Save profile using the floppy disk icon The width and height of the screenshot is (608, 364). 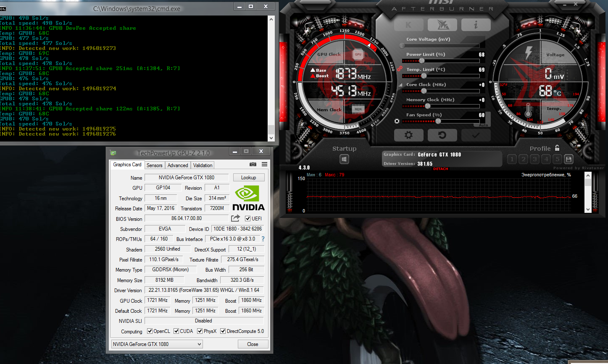point(569,159)
